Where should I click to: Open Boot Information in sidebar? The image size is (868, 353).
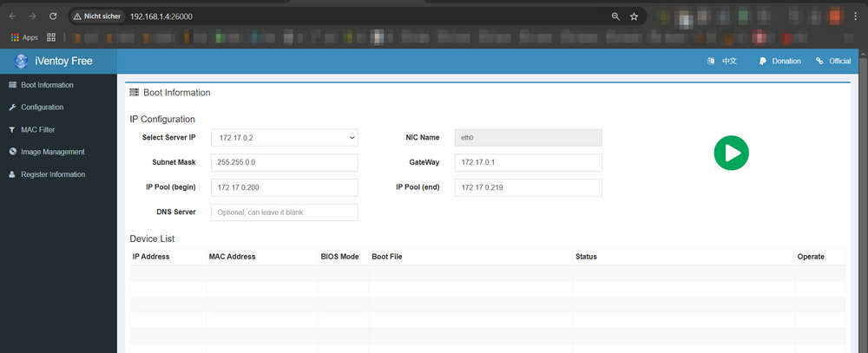pyautogui.click(x=47, y=85)
